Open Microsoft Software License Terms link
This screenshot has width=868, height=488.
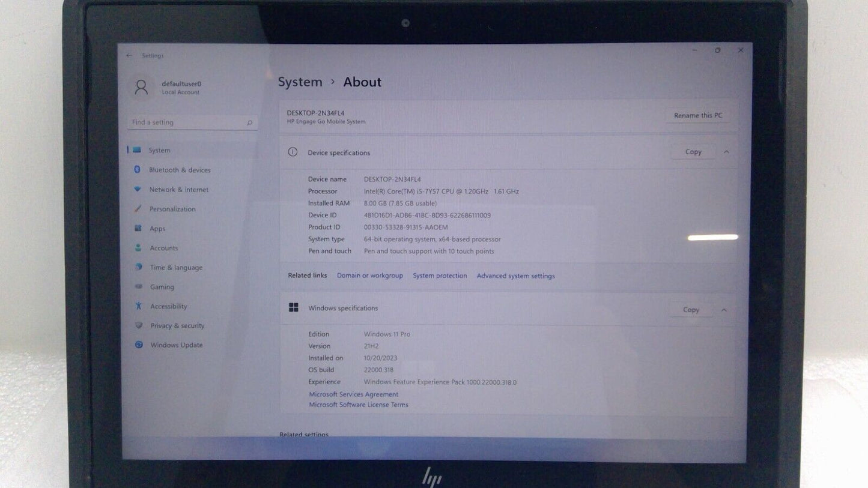pyautogui.click(x=359, y=405)
